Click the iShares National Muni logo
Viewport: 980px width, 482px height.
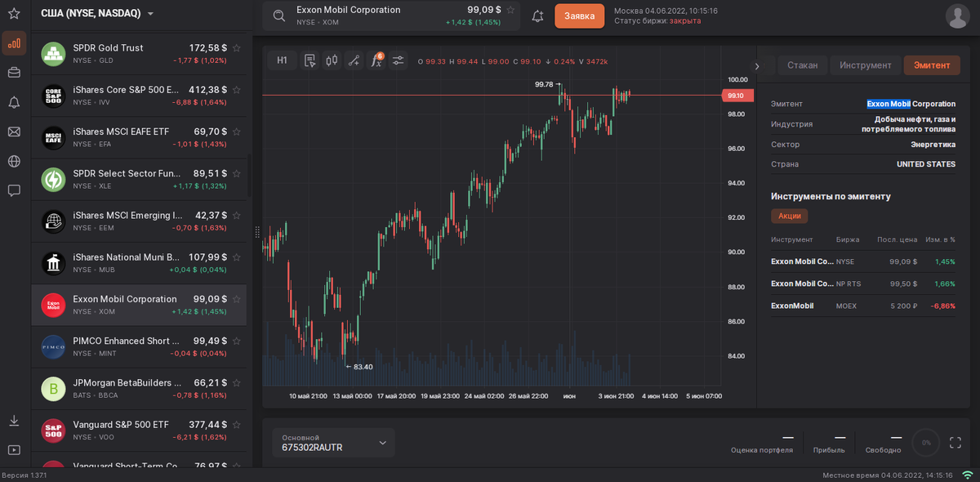pyautogui.click(x=53, y=263)
